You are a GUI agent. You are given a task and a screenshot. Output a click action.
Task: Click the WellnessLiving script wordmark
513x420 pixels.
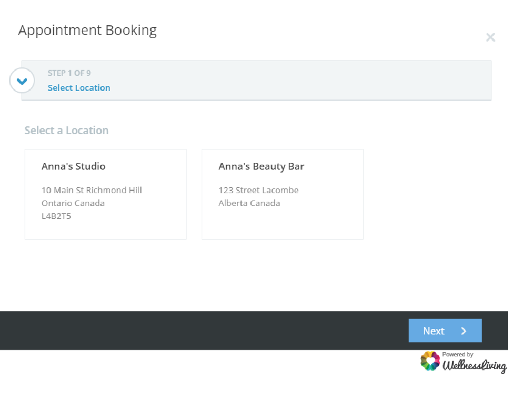pyautogui.click(x=475, y=366)
